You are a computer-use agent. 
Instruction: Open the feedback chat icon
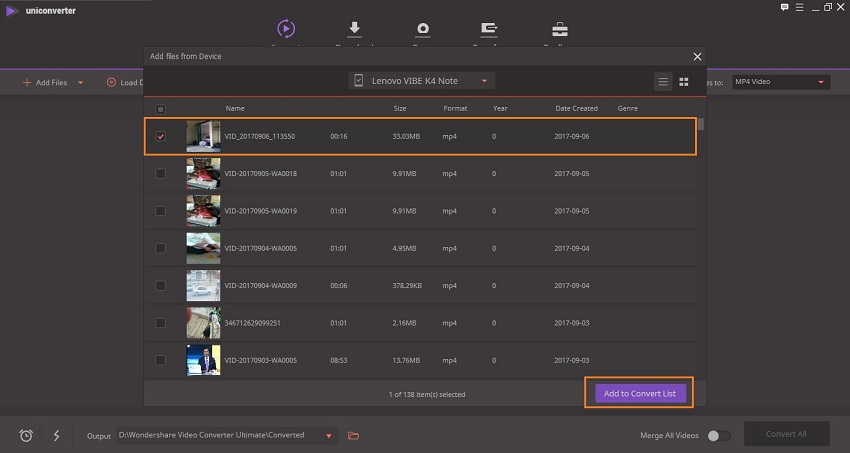tap(784, 7)
